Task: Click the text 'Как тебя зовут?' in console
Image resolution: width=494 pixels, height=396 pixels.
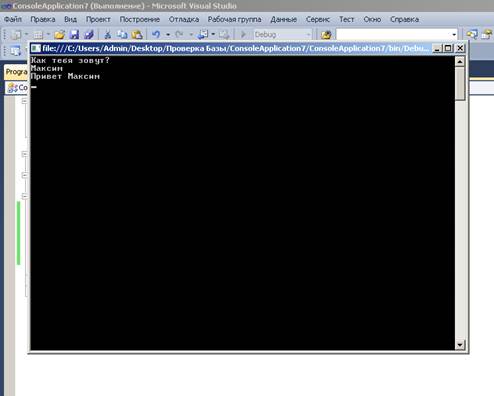Action: click(x=70, y=61)
